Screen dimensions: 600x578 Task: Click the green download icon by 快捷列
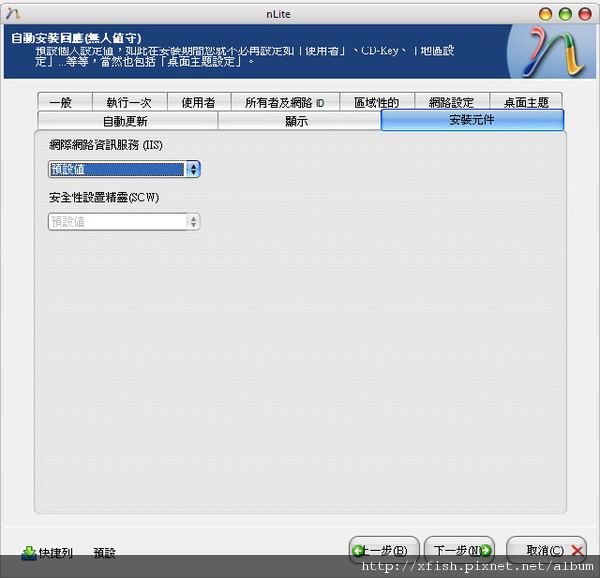click(29, 553)
